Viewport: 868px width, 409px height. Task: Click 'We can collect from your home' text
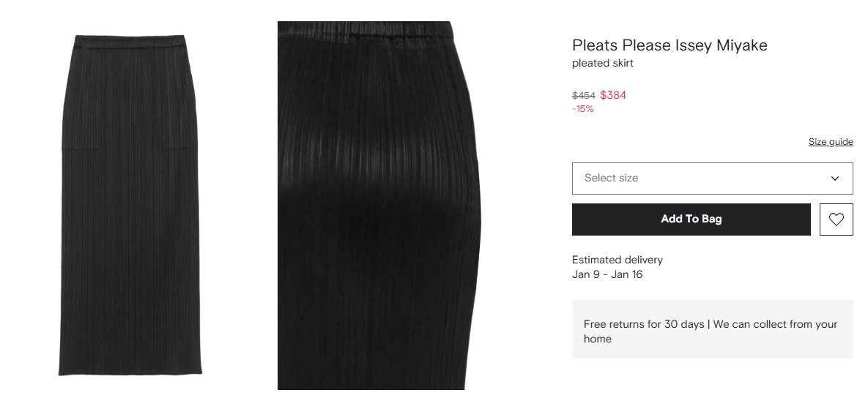[x=711, y=331]
